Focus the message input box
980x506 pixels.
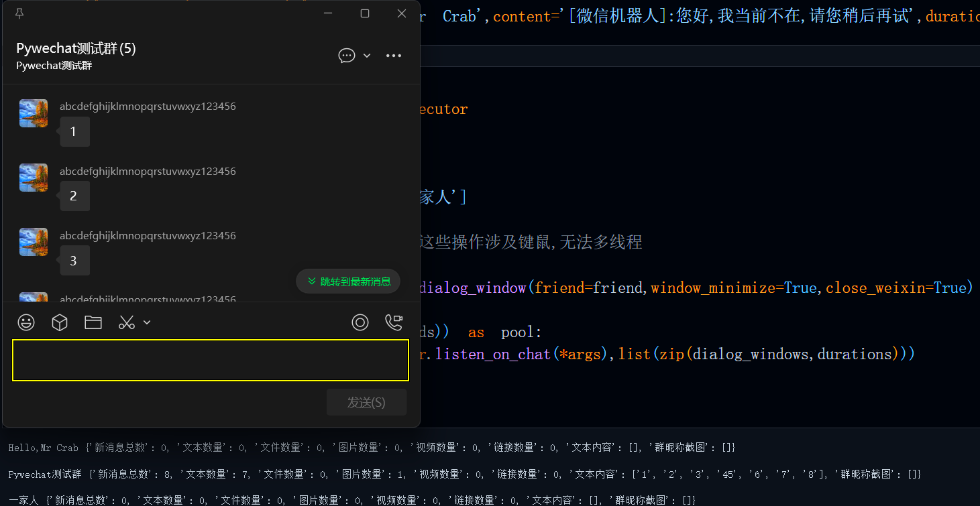pyautogui.click(x=211, y=360)
